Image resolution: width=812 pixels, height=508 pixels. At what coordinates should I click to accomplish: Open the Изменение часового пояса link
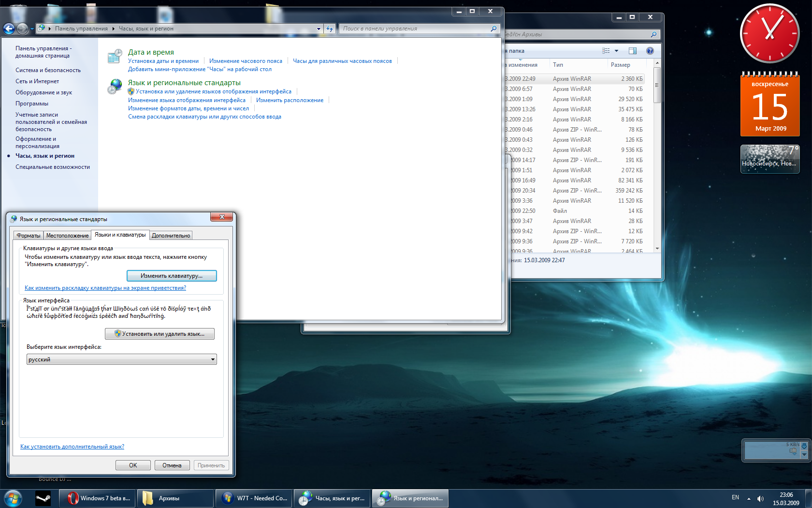click(x=246, y=61)
